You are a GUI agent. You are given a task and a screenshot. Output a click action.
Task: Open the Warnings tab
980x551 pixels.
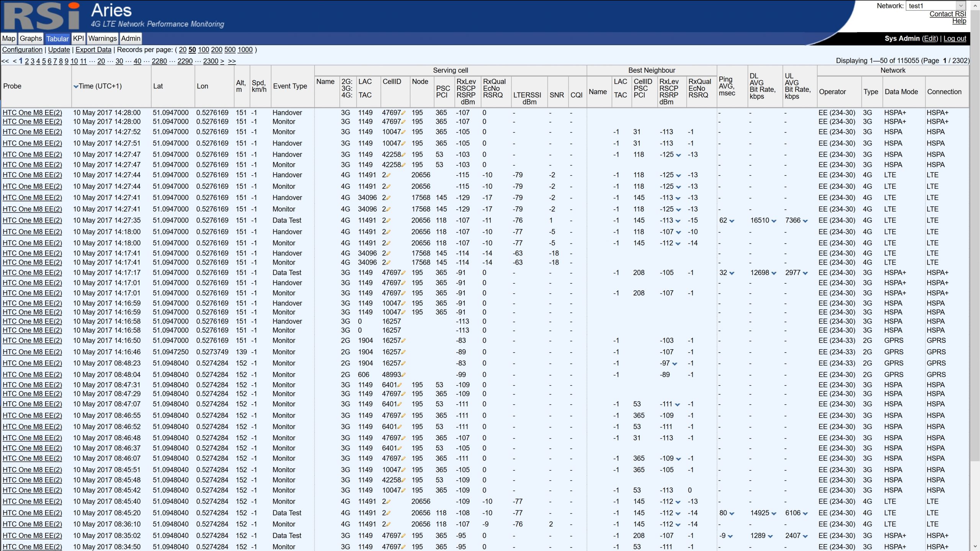102,38
